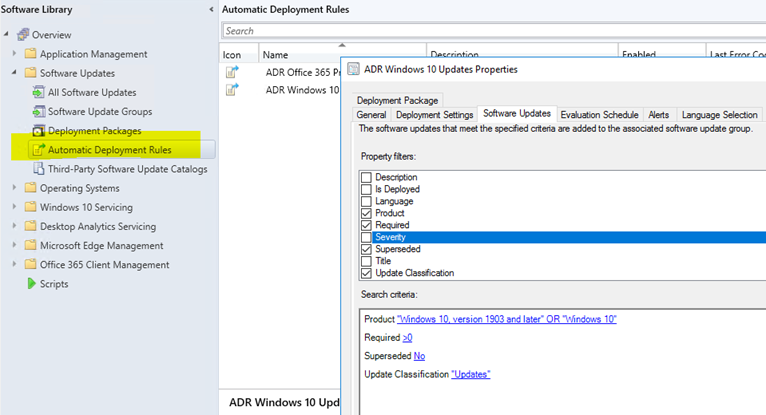
Task: Click the Software Updates folder icon
Action: pos(30,73)
